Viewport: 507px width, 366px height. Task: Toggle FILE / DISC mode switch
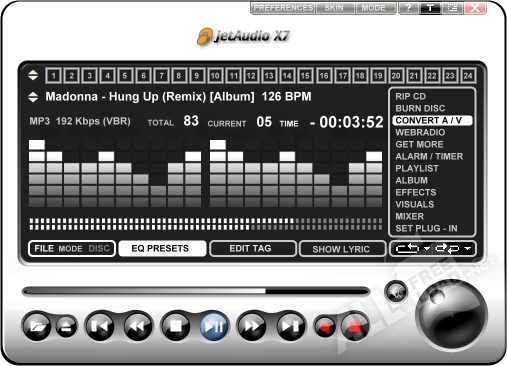point(72,249)
